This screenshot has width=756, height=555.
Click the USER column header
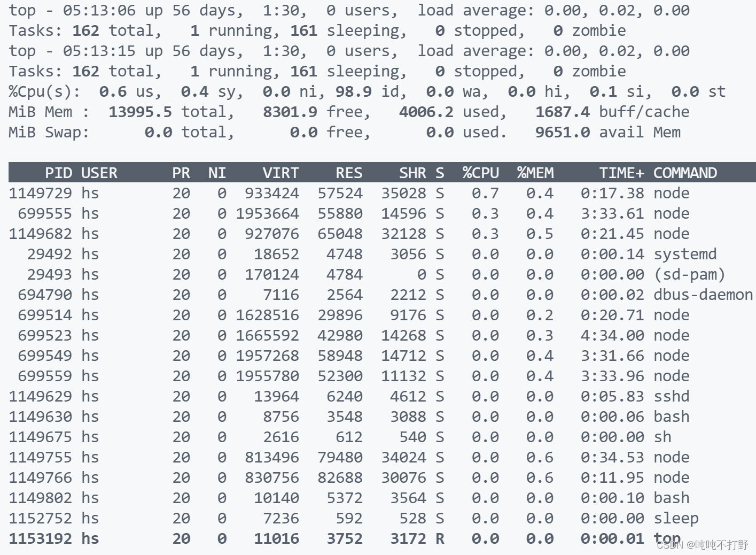99,173
